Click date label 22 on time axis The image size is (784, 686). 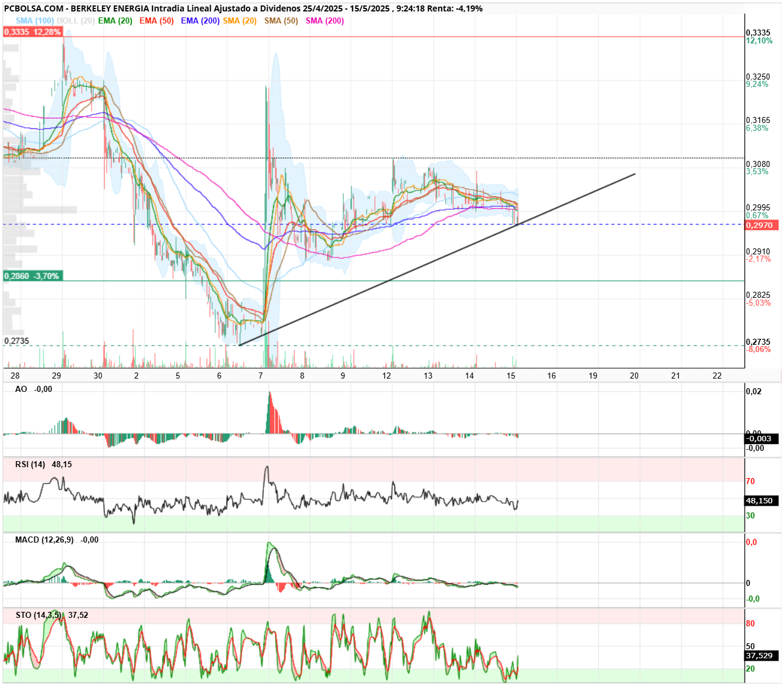717,376
